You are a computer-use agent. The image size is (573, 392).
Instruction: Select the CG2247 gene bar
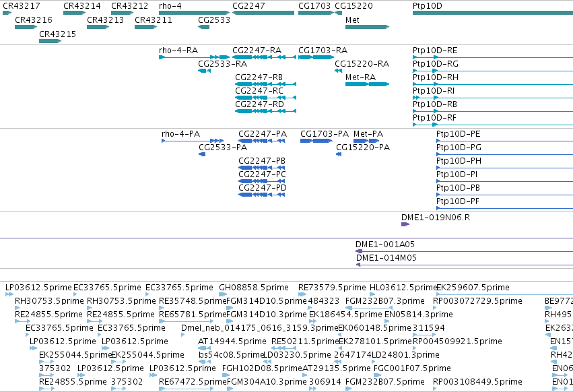[x=263, y=13]
